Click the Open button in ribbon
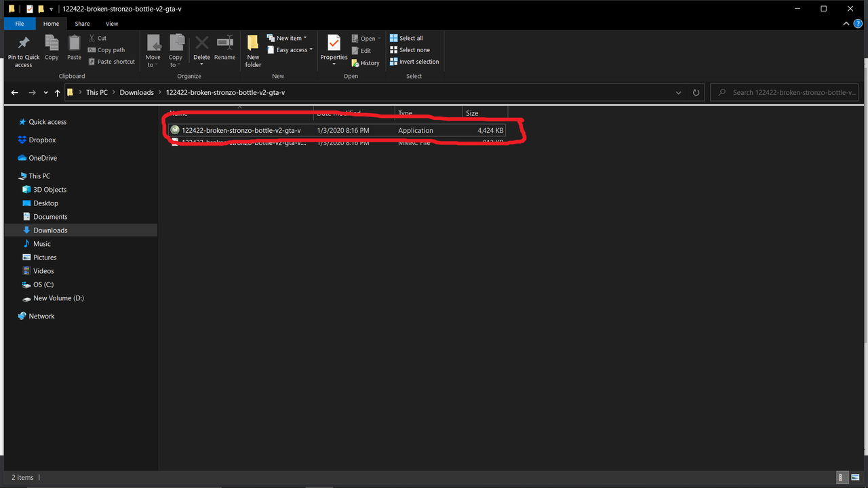This screenshot has height=488, width=868. pyautogui.click(x=366, y=39)
